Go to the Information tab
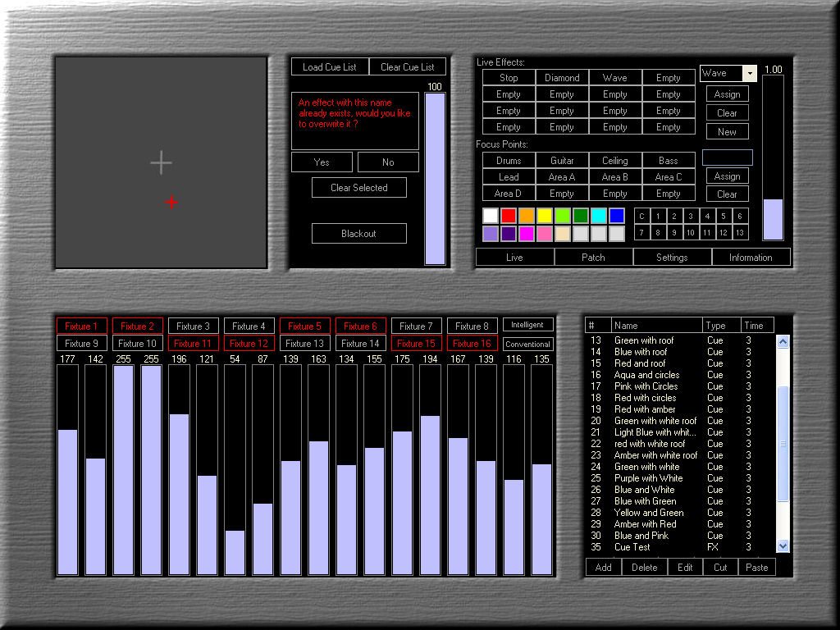The image size is (840, 630). 751,257
